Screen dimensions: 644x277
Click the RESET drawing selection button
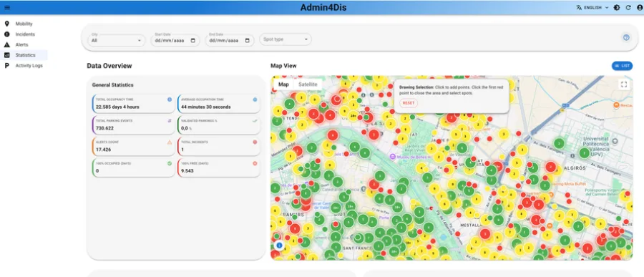[x=409, y=103]
